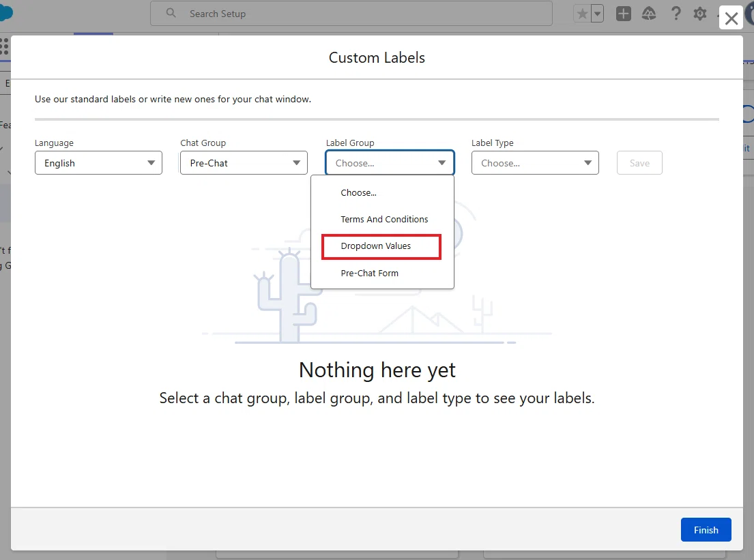The image size is (754, 560).
Task: Click the Finish button
Action: 706,530
